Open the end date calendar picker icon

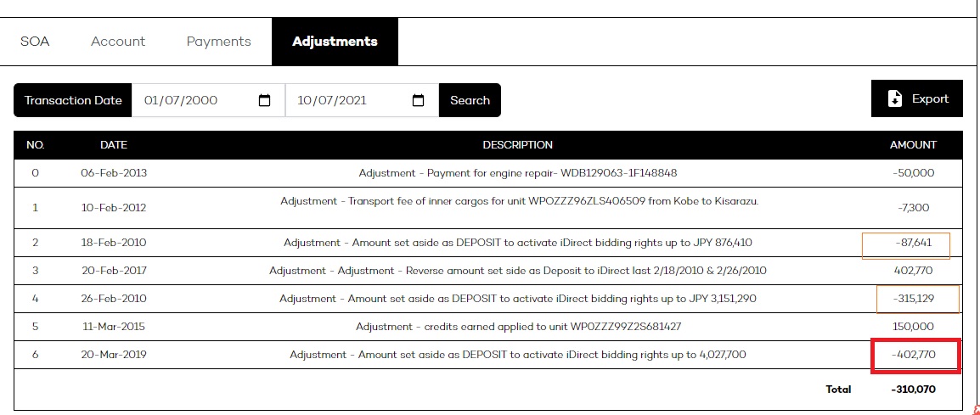coord(418,100)
